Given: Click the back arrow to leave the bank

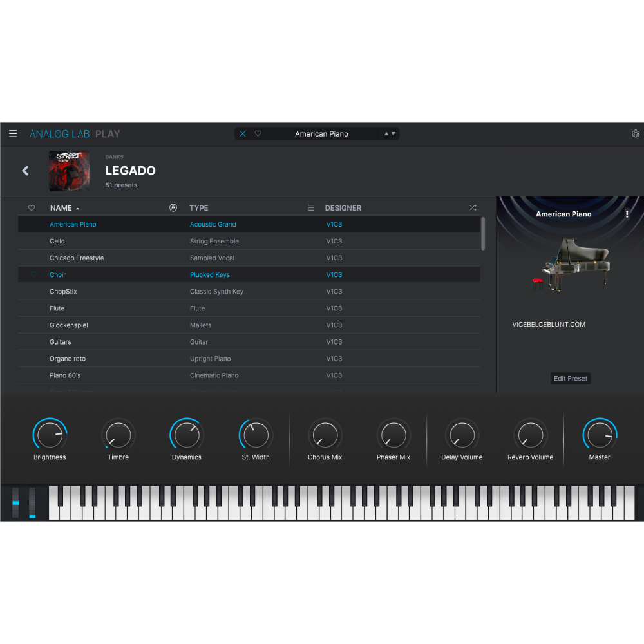Looking at the screenshot, I should (26, 171).
